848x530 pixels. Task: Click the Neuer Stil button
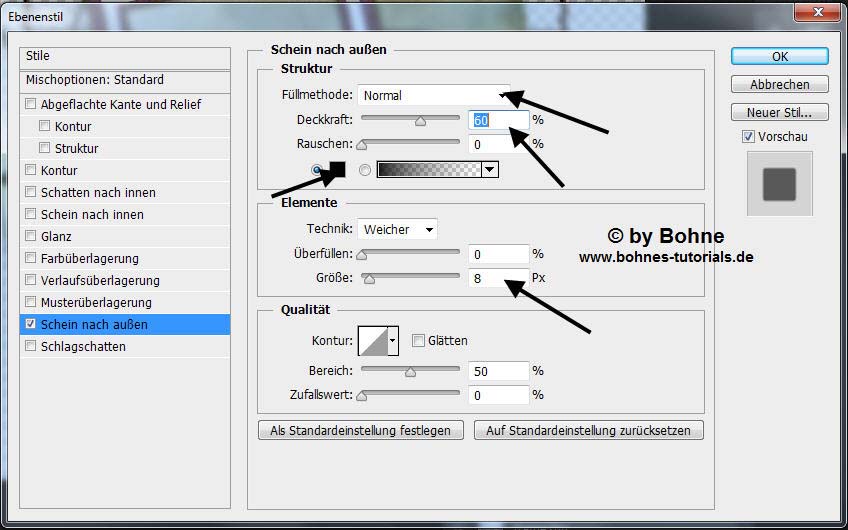click(x=779, y=113)
